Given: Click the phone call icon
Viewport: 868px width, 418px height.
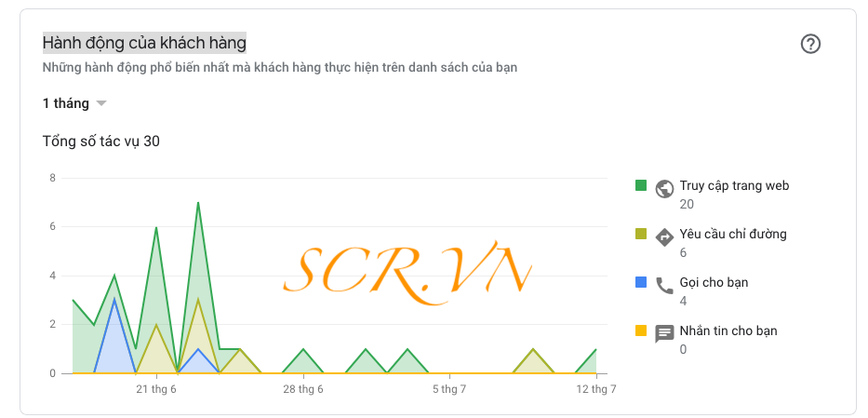Looking at the screenshot, I should (664, 285).
